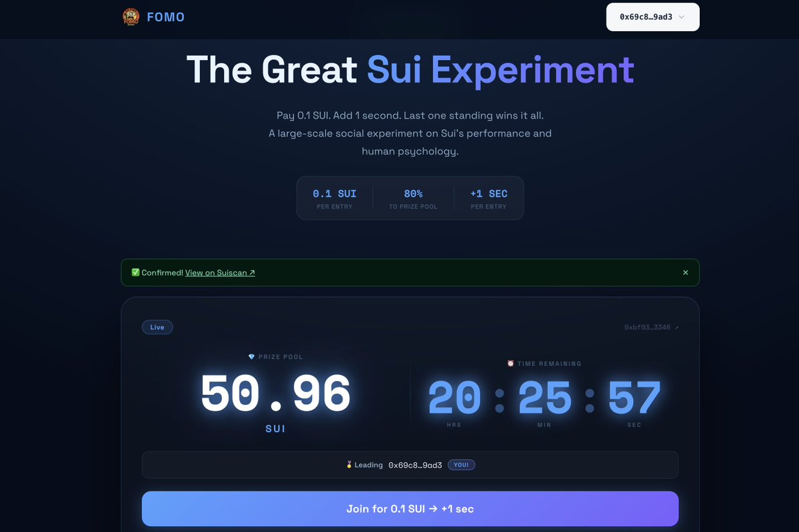
Task: Click the TIME REMAINING label
Action: [x=549, y=364]
